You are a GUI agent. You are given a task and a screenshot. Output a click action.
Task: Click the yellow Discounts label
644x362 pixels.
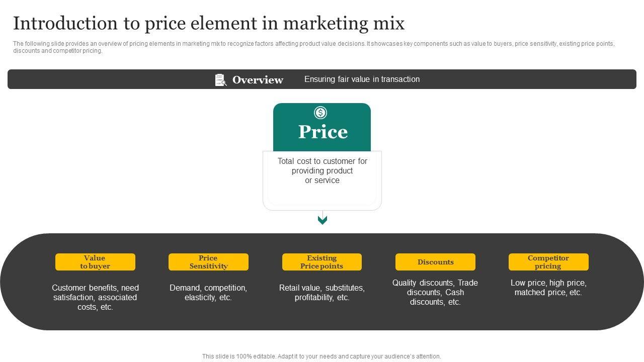tap(435, 262)
